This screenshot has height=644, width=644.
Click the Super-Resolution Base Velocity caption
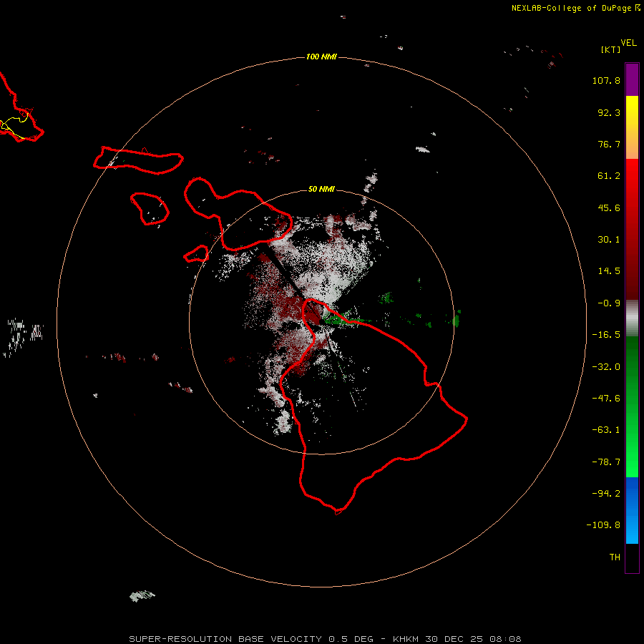click(x=325, y=639)
